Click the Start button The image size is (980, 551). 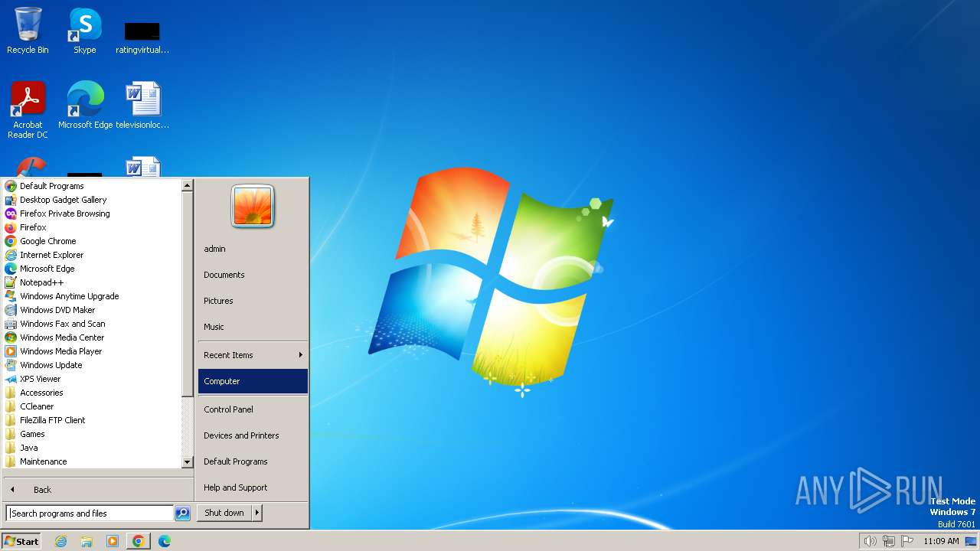(x=21, y=541)
